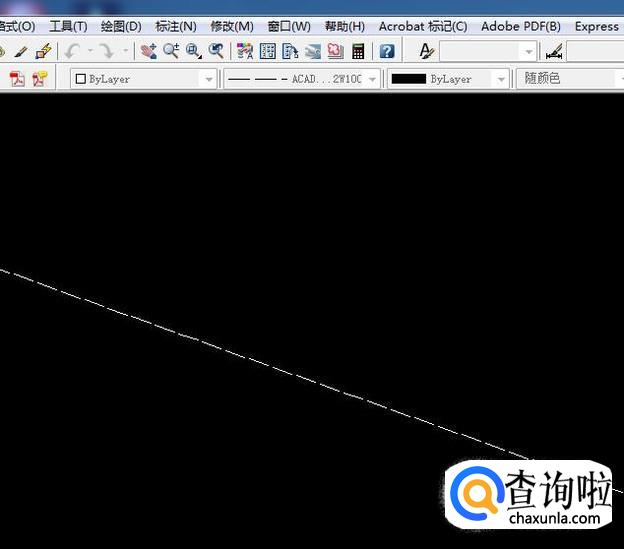Open the 随颜色 plot style dropdown
This screenshot has width=624, height=549.
click(x=570, y=79)
